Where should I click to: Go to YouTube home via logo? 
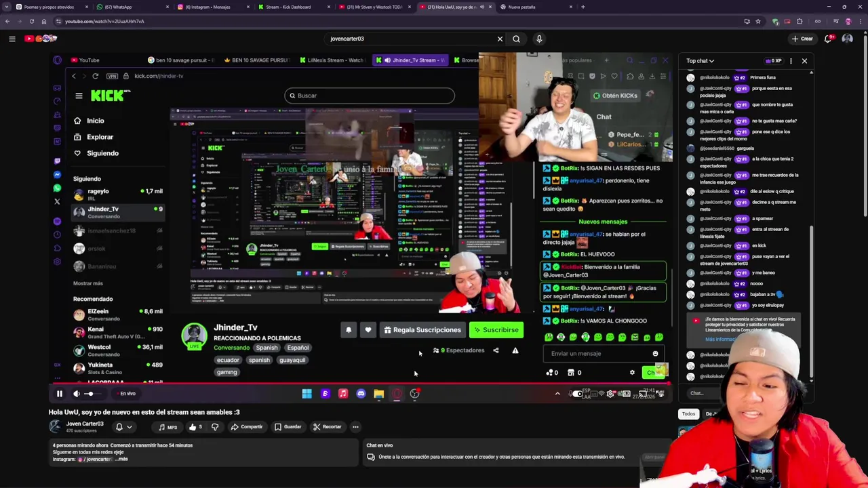(x=41, y=39)
